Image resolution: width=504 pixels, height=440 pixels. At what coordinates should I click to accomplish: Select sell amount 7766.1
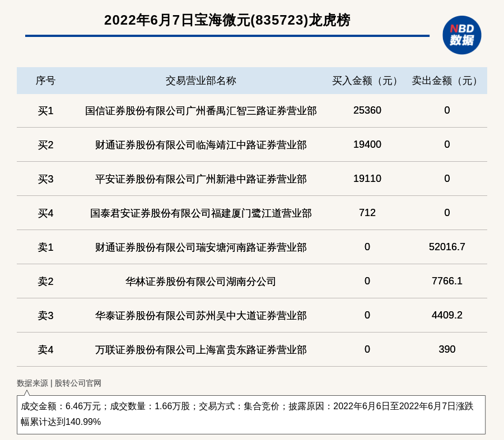pyautogui.click(x=447, y=281)
